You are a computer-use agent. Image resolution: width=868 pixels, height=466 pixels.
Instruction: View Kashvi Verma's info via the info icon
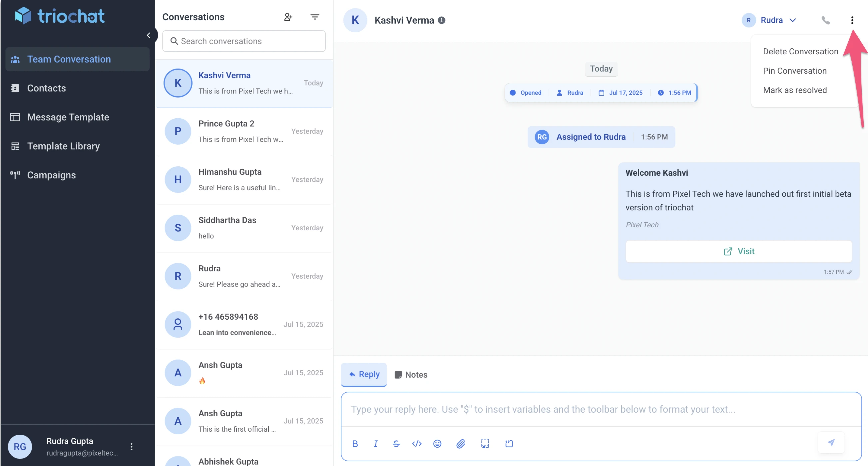point(442,20)
